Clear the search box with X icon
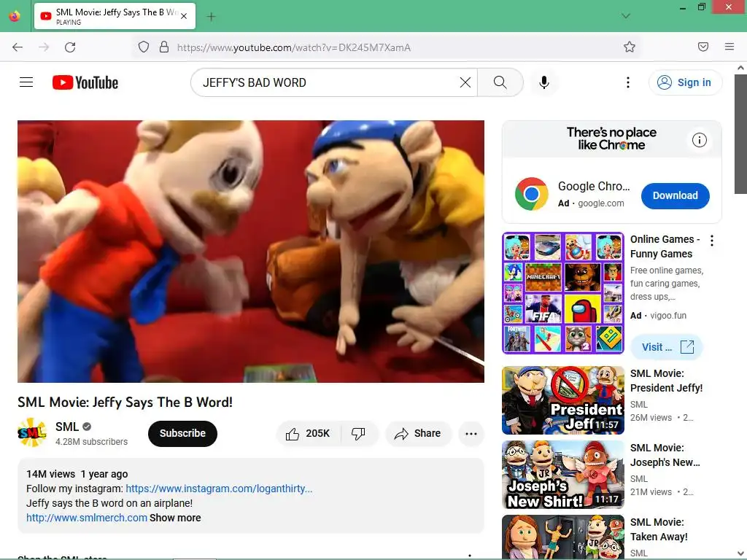The image size is (747, 560). 465,82
